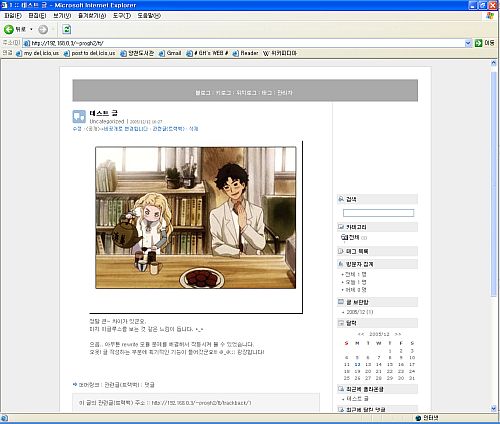The height and width of the screenshot is (424, 500).
Task: Open the 도구(T) Tools menu
Action: point(122,16)
